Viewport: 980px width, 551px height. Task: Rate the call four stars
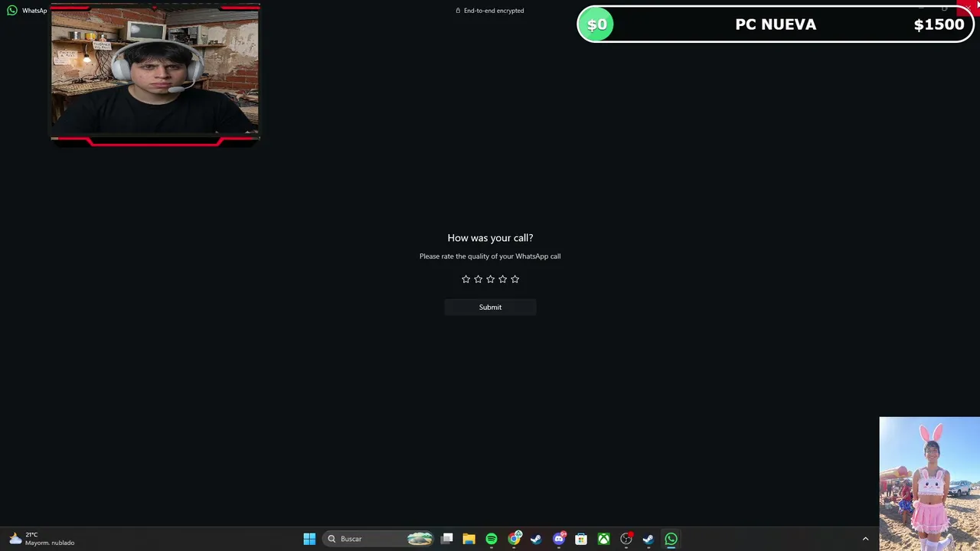(x=502, y=279)
